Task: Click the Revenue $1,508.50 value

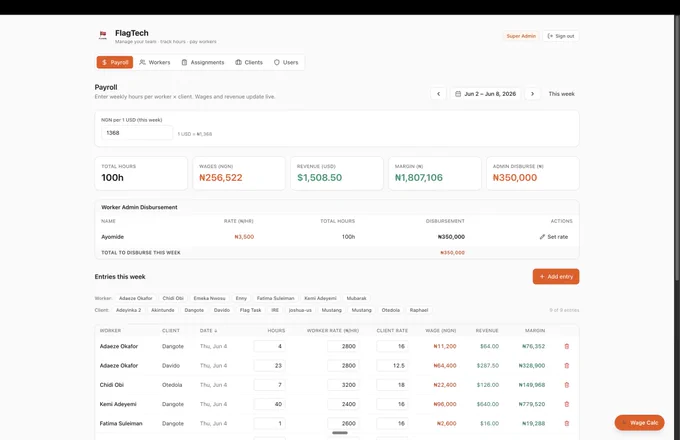Action: (319, 178)
